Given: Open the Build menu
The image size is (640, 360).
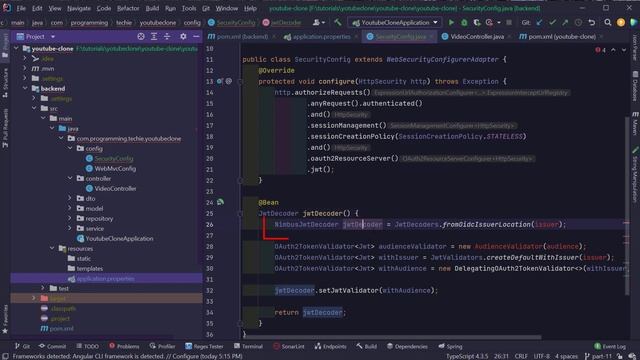Looking at the screenshot, I should point(152,8).
